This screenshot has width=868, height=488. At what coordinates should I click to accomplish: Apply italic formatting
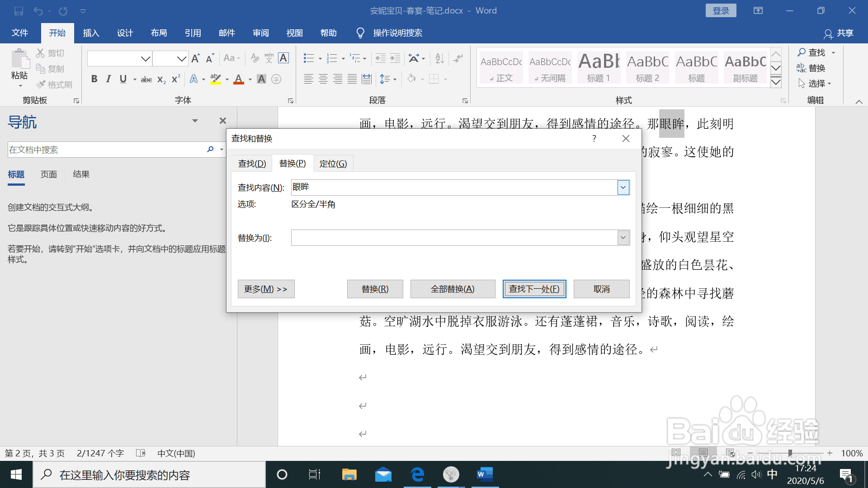(x=108, y=79)
